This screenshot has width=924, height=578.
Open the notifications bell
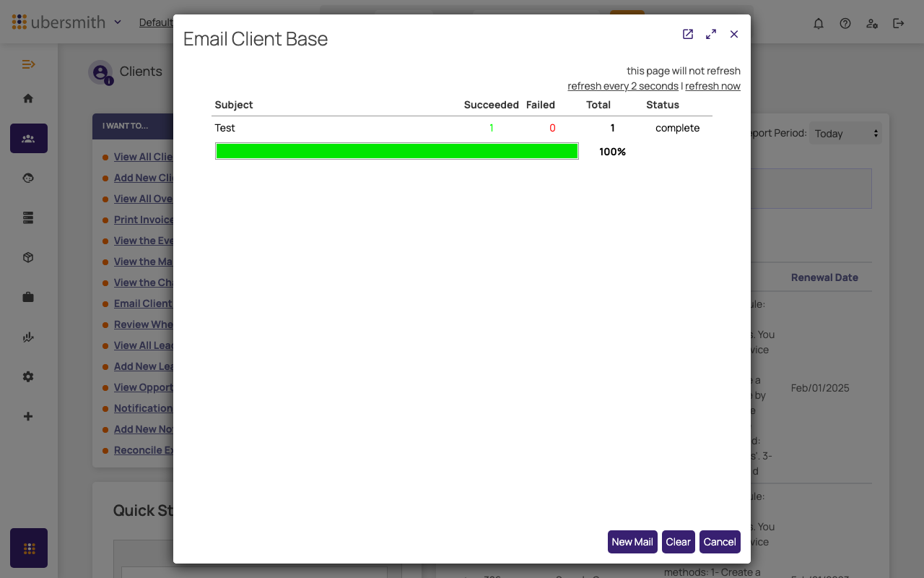pyautogui.click(x=819, y=23)
